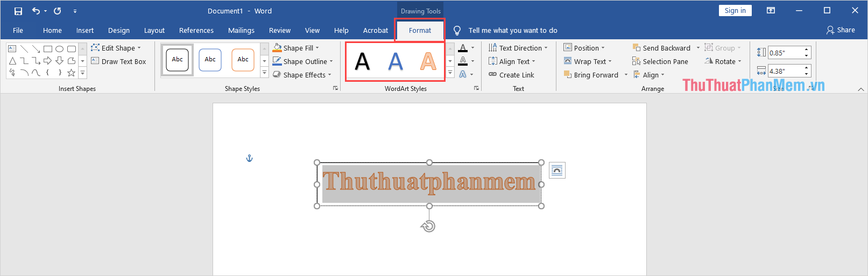This screenshot has height=276, width=868.
Task: Select the arc shape
Action: 24,73
